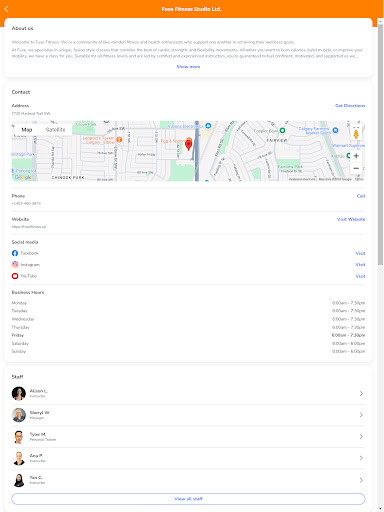384x512 pixels.
Task: Click the Fuse Fitness Studio Ltd. title
Action: click(x=191, y=9)
